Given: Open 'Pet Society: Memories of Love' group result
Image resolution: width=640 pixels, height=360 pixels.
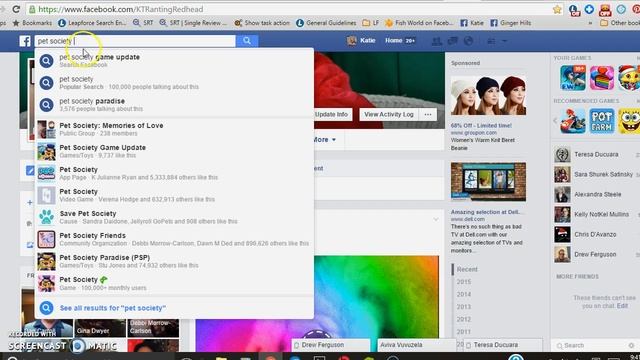Looking at the screenshot, I should coord(174,129).
